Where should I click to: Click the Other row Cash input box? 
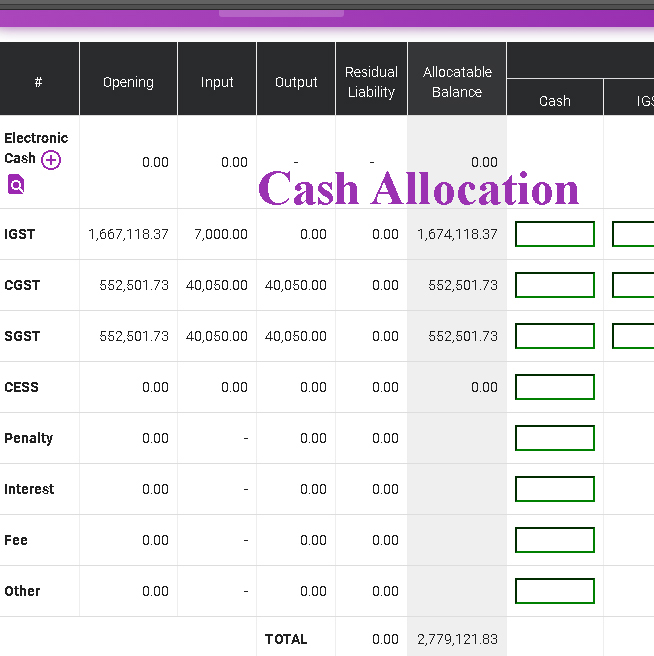tap(555, 591)
